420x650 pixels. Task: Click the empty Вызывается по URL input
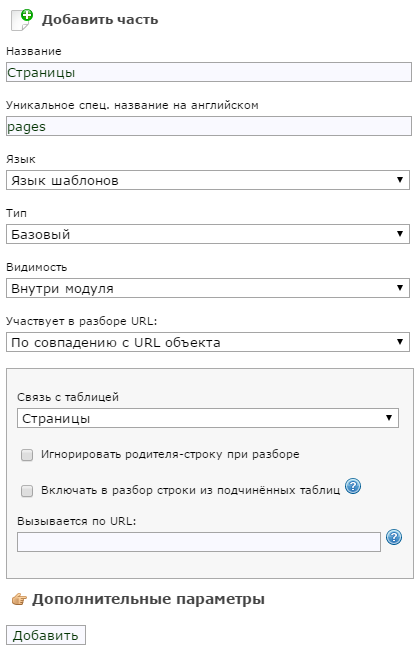199,542
